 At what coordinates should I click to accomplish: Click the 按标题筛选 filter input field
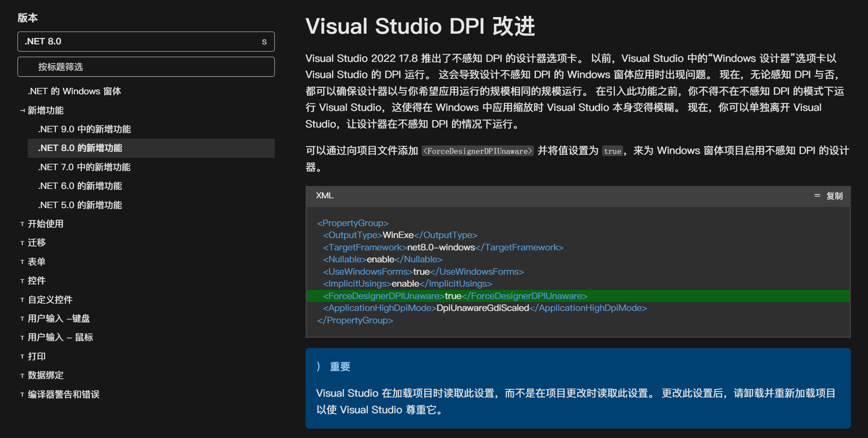click(146, 67)
